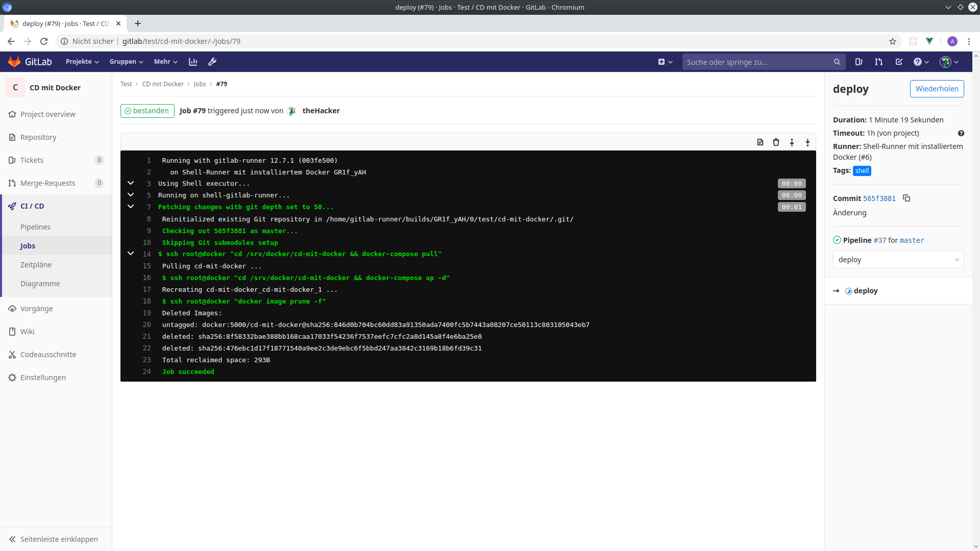Screen dimensions: 980x551
Task: Open the Gruppen menu
Action: [x=126, y=62]
